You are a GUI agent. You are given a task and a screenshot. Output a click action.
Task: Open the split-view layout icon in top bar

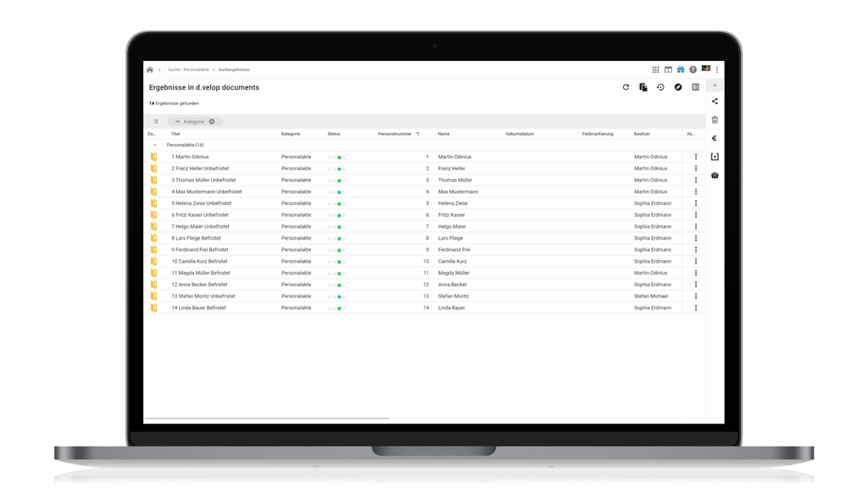click(668, 69)
